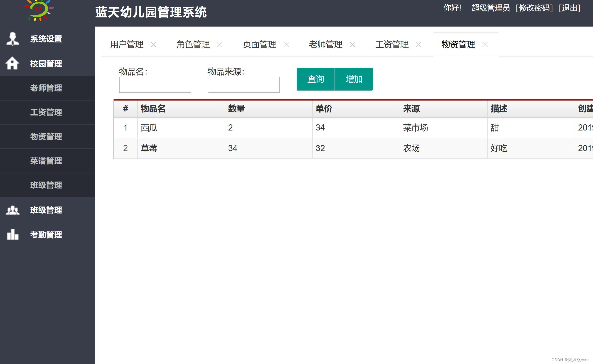Click the 考勤管理 bar chart icon
The image size is (593, 364).
point(12,234)
